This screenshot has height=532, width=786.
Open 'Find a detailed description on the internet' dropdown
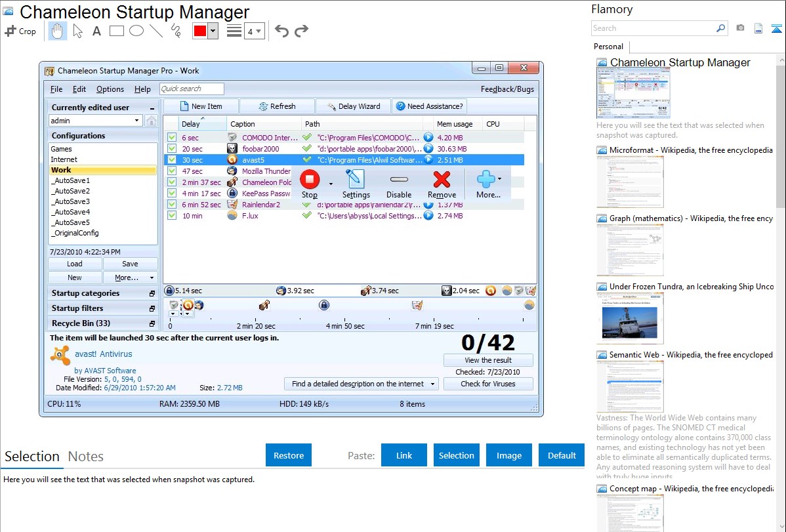pos(362,384)
